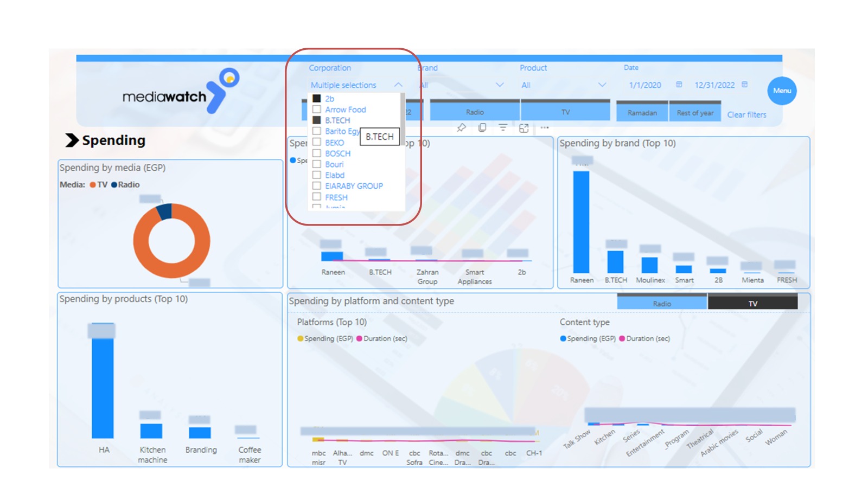Select the Kitchen machine bar
The height and width of the screenshot is (488, 868).
pyautogui.click(x=151, y=431)
